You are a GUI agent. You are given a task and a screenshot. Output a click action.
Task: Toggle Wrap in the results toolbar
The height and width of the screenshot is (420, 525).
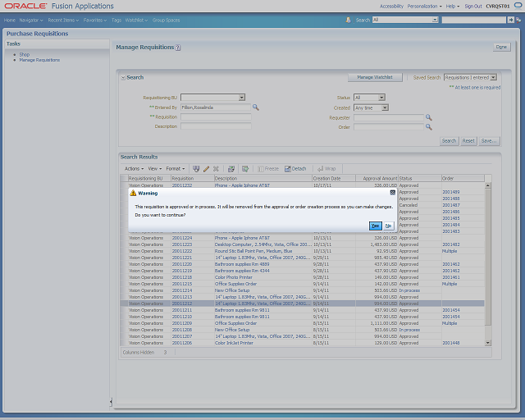[x=326, y=169]
